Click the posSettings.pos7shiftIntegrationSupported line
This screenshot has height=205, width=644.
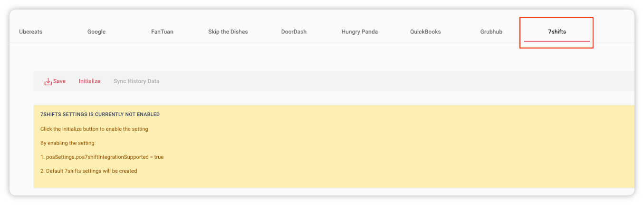[102, 157]
